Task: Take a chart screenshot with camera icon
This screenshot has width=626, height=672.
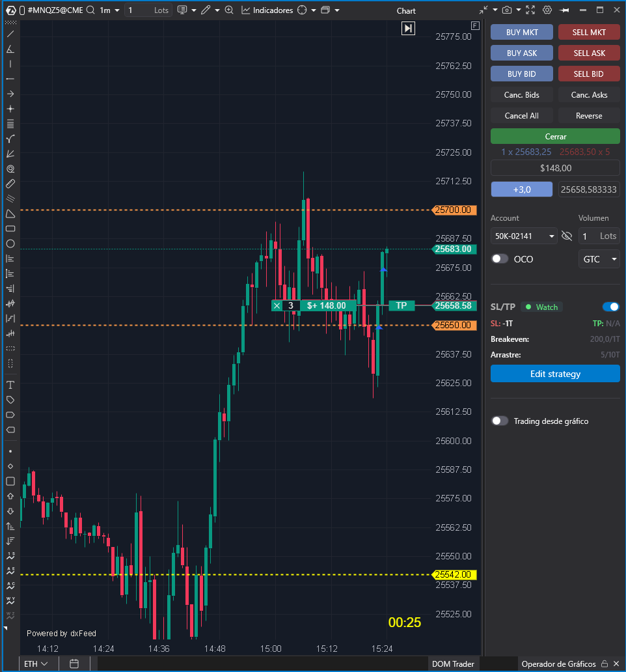Action: (x=506, y=10)
